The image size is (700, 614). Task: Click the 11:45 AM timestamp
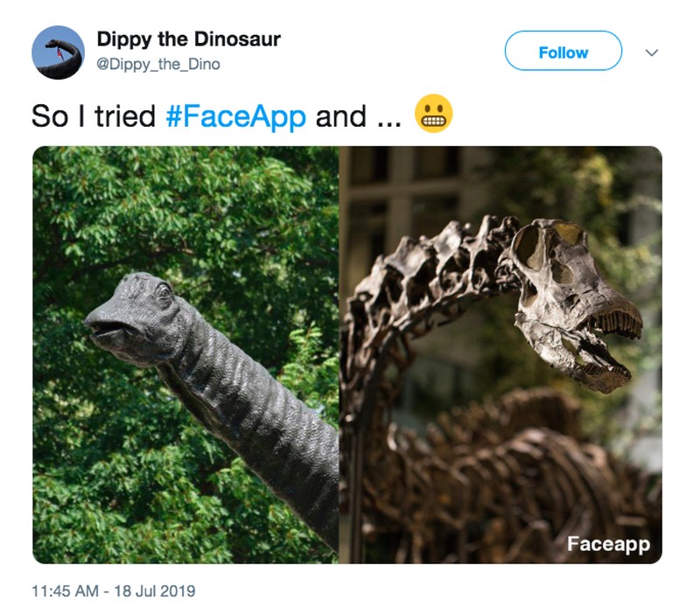(64, 591)
